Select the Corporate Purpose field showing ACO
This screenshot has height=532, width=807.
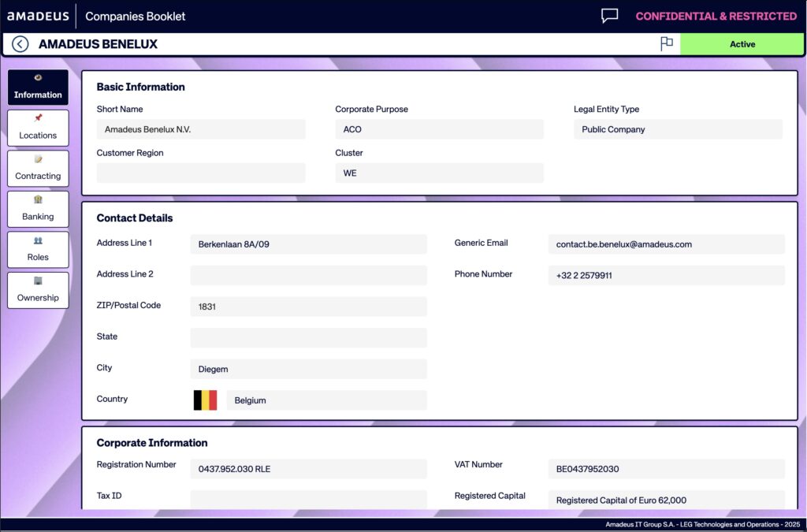[439, 129]
